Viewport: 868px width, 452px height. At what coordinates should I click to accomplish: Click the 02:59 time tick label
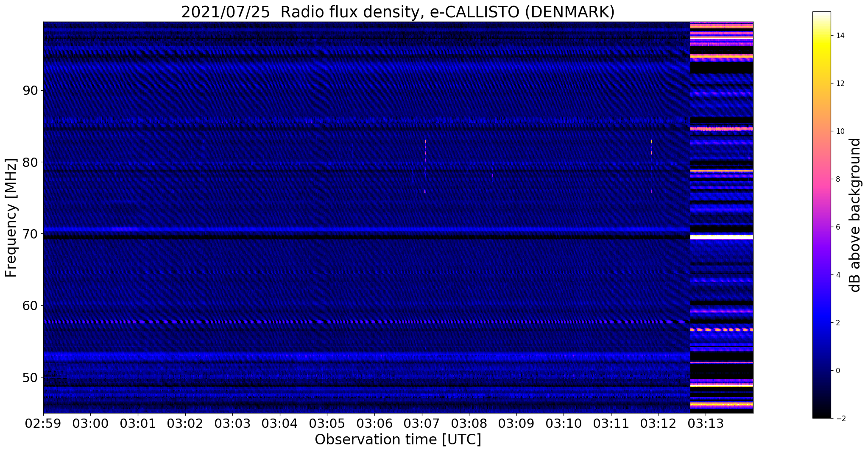[43, 423]
